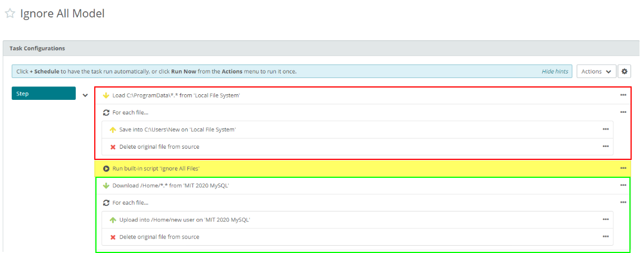Screen dimensions: 644x253
Task: Open ellipsis menu for Download /Home/*.* row
Action: [623, 186]
